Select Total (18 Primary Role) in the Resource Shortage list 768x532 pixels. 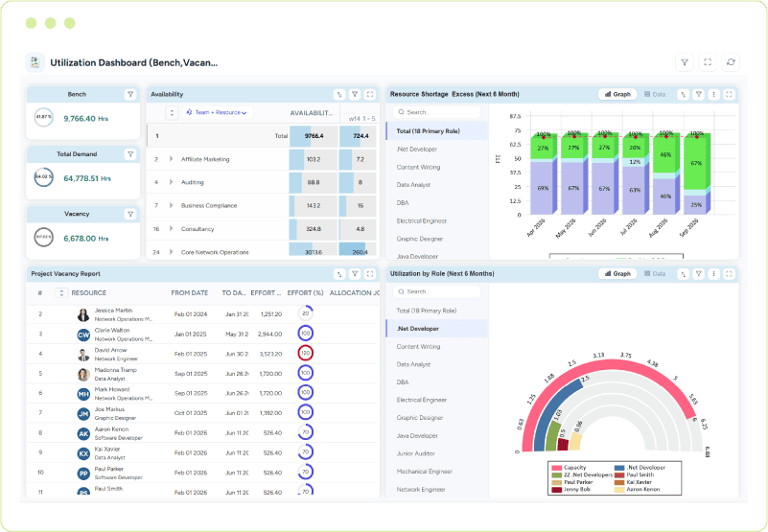click(437, 131)
